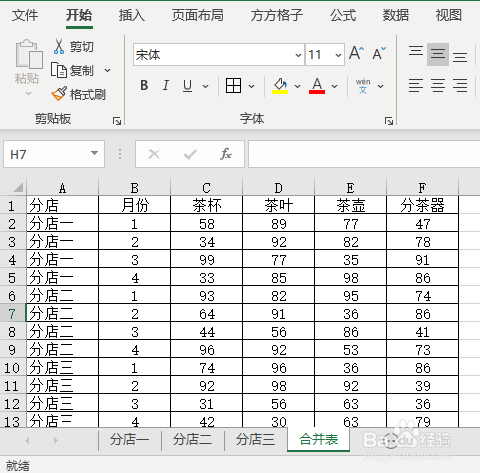480x473 pixels.
Task: Expand the Paste options arrow
Action: click(28, 93)
